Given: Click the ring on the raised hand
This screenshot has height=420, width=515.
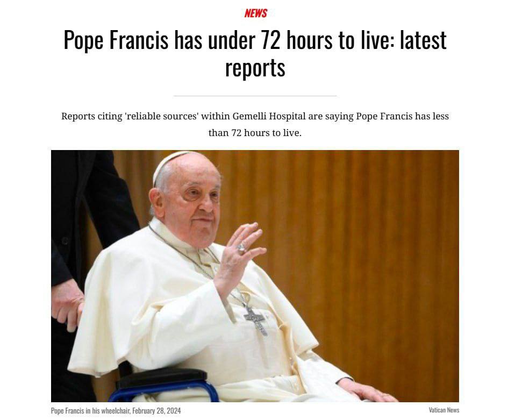Looking at the screenshot, I should [x=241, y=247].
